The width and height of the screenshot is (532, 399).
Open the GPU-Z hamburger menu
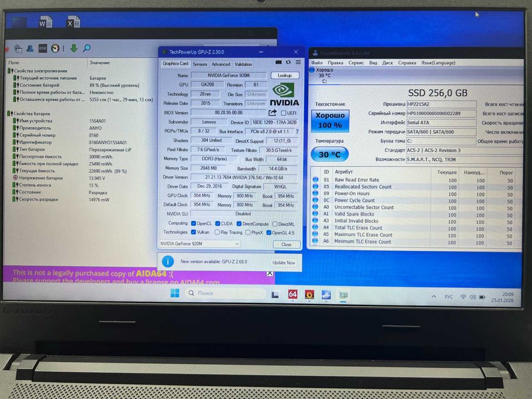coord(298,62)
